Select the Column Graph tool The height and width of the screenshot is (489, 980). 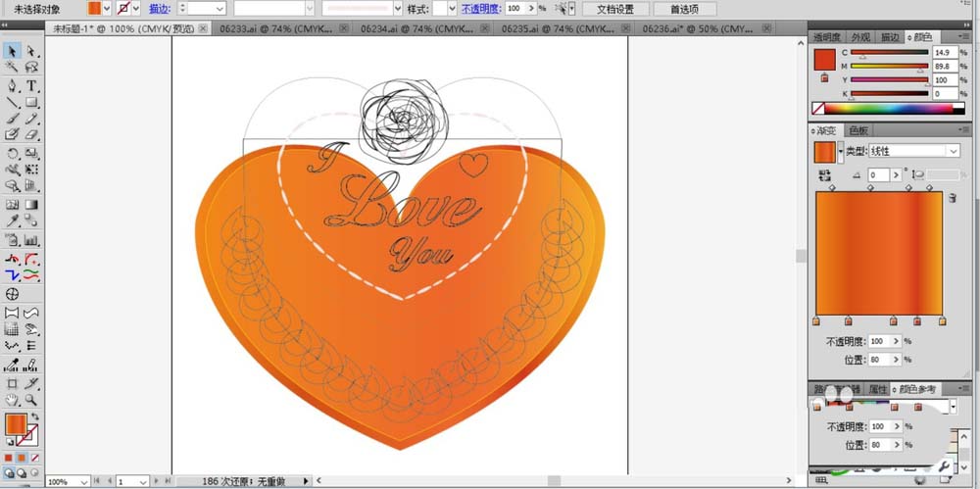point(31,240)
